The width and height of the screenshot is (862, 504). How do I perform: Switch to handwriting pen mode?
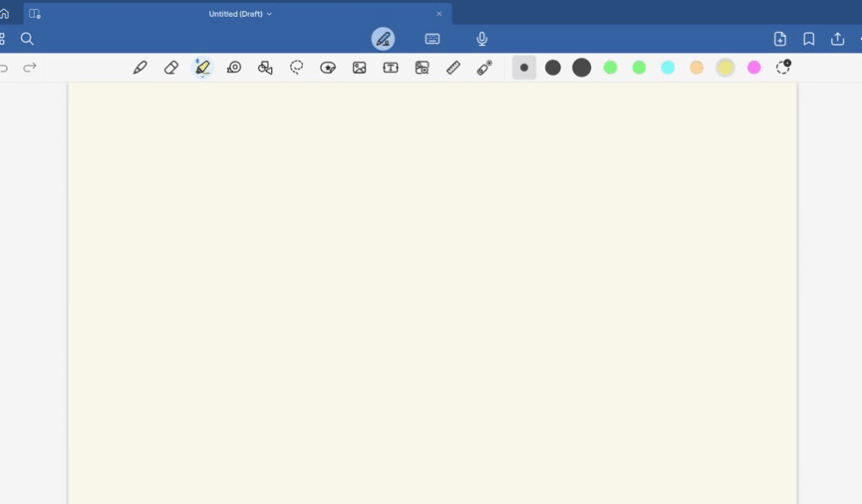coord(383,39)
